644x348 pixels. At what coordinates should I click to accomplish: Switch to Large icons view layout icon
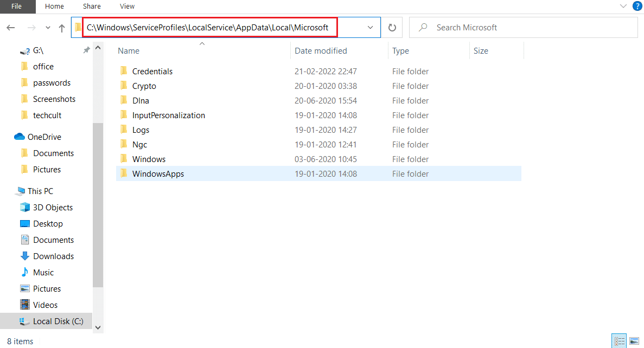tap(634, 341)
